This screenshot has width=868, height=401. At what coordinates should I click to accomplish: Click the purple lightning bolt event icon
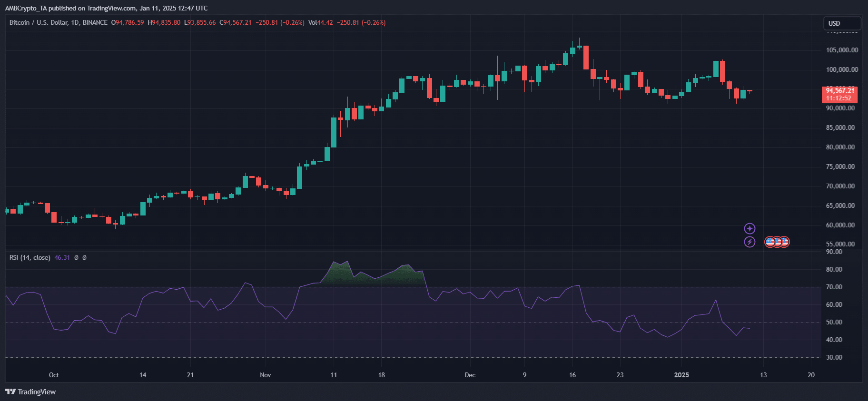(750, 242)
